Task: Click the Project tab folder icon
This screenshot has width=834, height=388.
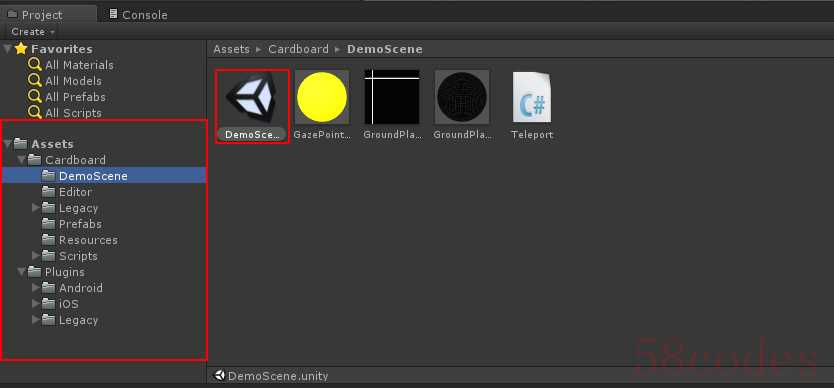Action: 12,14
